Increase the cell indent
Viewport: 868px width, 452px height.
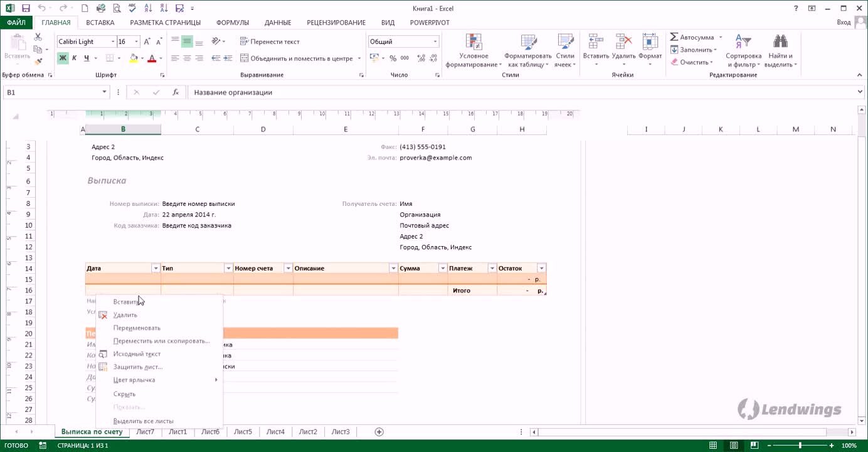point(227,58)
